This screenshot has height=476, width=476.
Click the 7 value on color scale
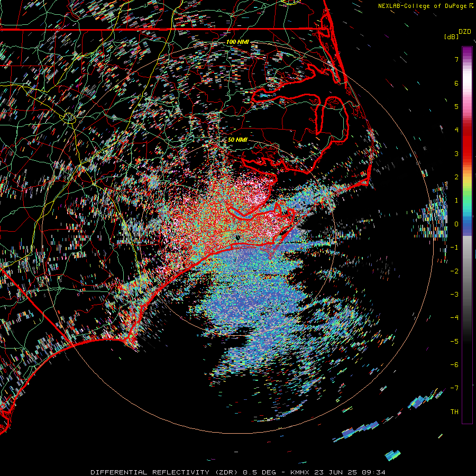point(456,59)
